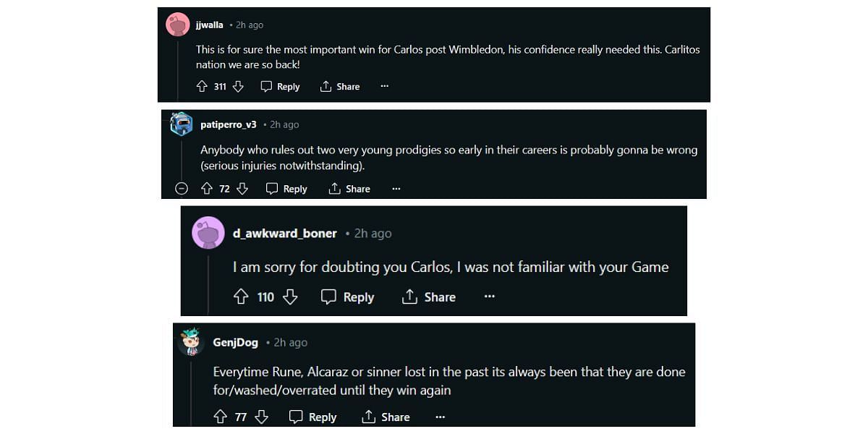This screenshot has width=868, height=434.
Task: Reply to GenjDog's comment
Action: point(312,417)
